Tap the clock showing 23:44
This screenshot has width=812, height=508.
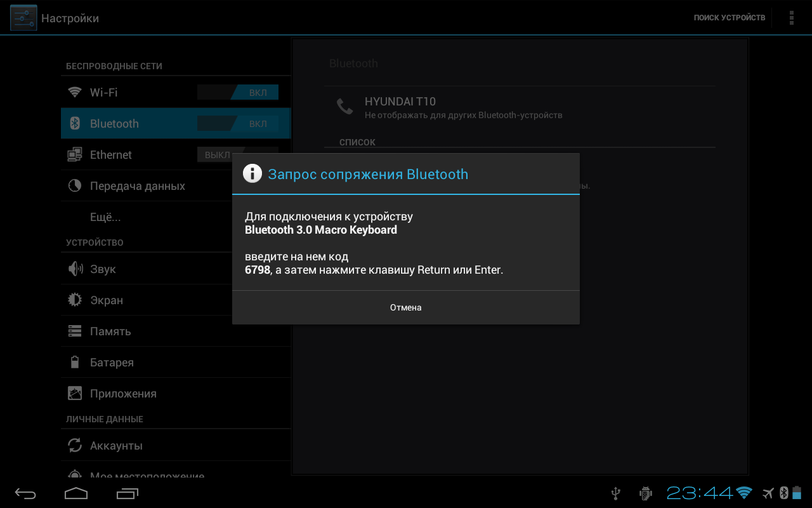[x=700, y=493]
